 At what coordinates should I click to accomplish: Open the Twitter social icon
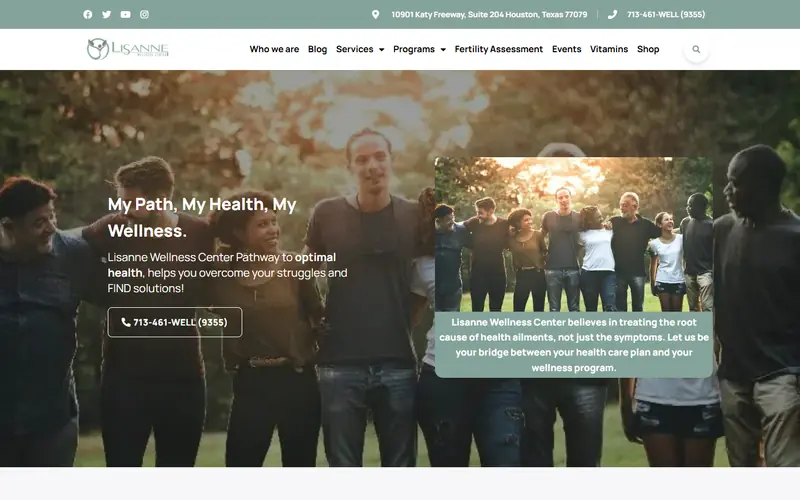pyautogui.click(x=107, y=14)
